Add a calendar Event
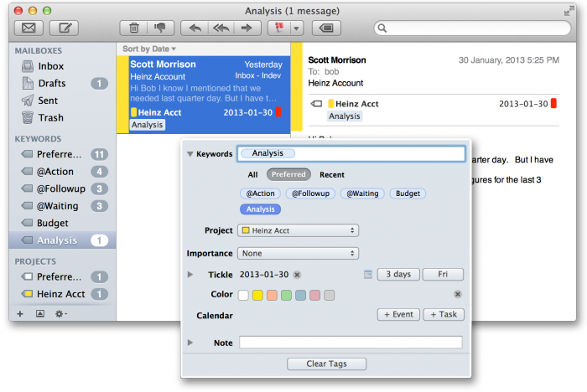Image resolution: width=587 pixels, height=392 pixels. (x=398, y=315)
